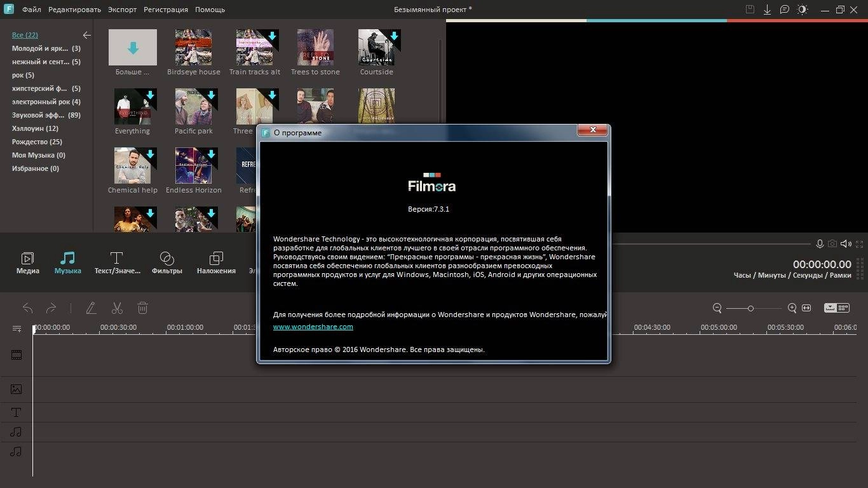The width and height of the screenshot is (868, 488).
Task: Click download arrow on Pacific park thumbnail
Action: point(211,95)
